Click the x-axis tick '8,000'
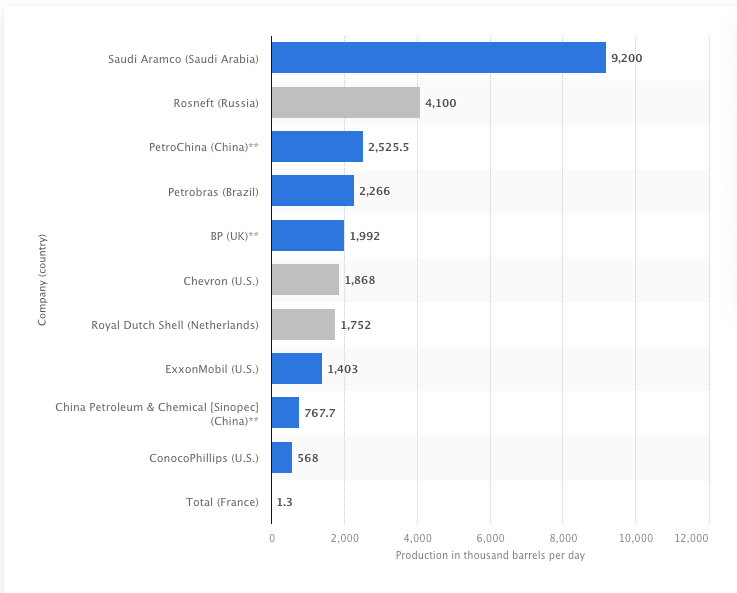Screen dimensions: 737x593 [563, 538]
